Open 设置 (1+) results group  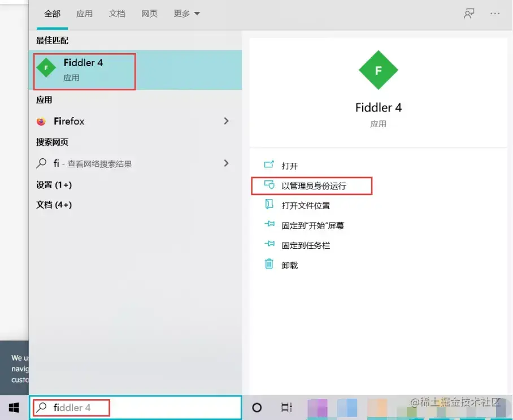54,185
